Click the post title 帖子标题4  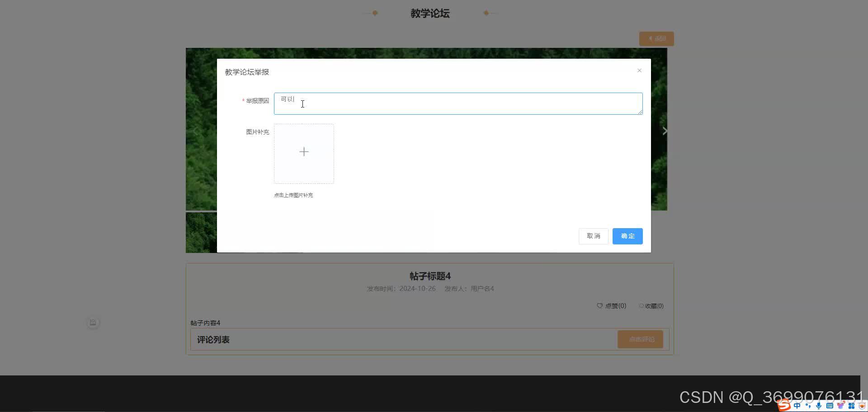click(x=430, y=276)
